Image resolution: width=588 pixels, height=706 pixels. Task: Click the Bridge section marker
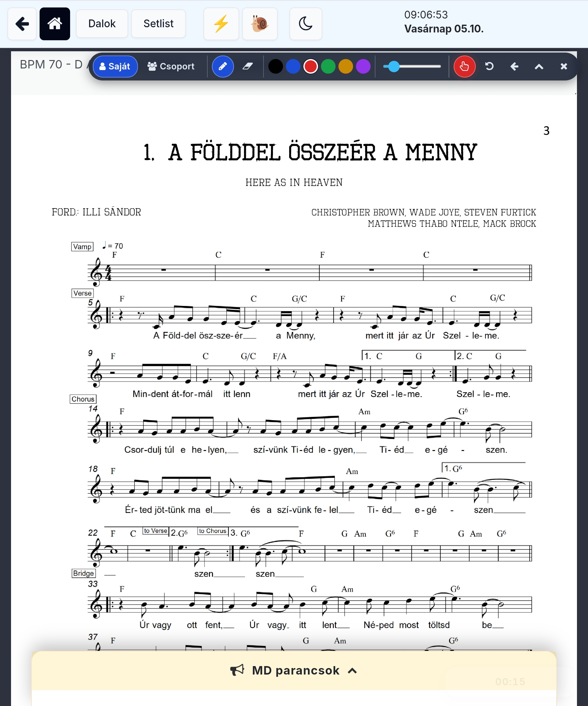(x=84, y=573)
